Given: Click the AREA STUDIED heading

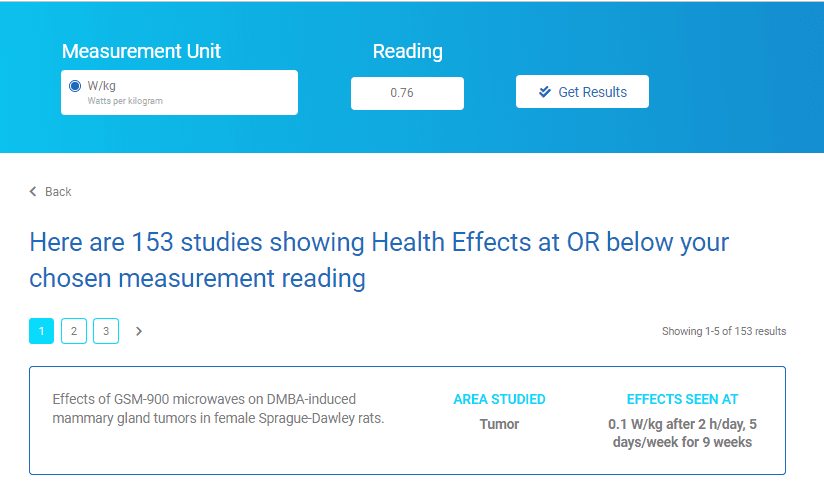Looking at the screenshot, I should pos(499,400).
